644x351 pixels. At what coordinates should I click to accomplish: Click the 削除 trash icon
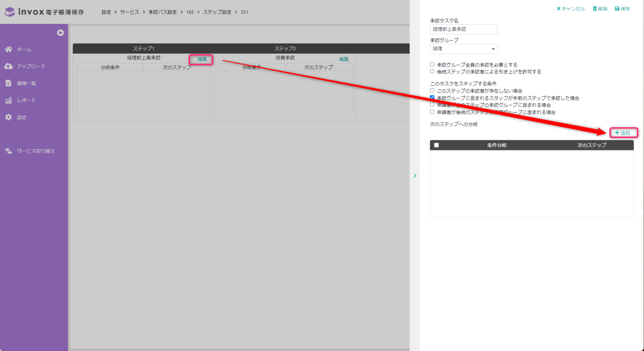594,8
